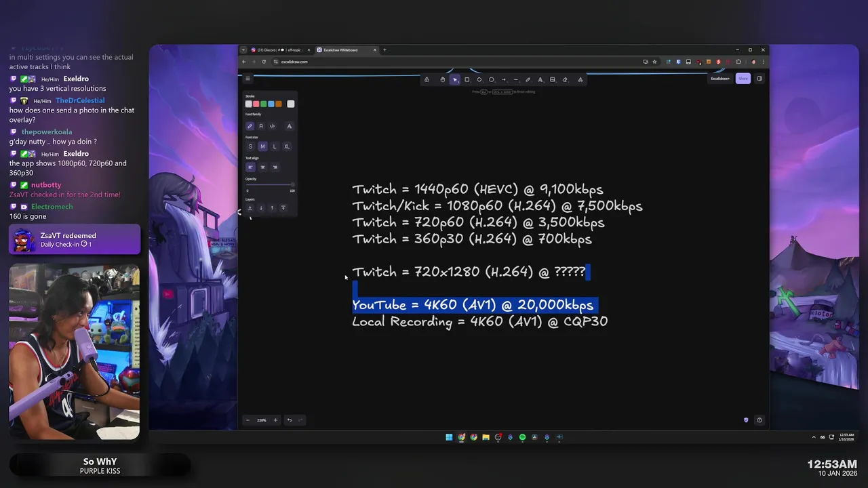Open the browser tab search dropdown
Image resolution: width=868 pixels, height=488 pixels.
pyautogui.click(x=243, y=49)
